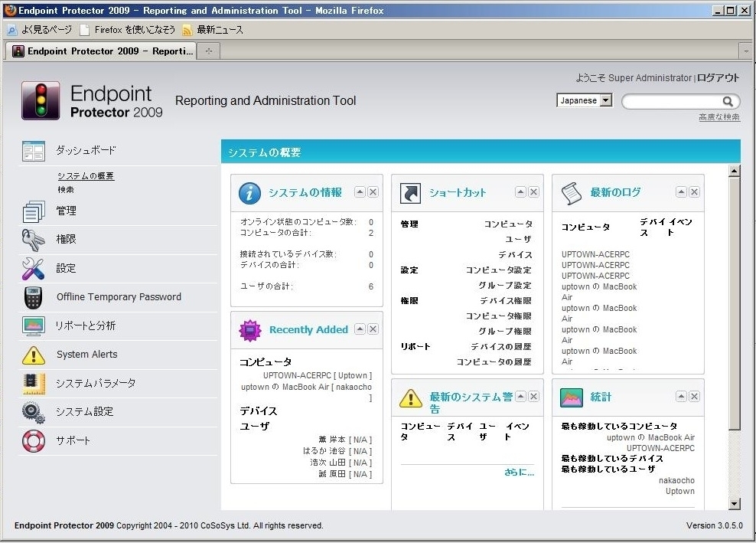The height and width of the screenshot is (543, 756).
Task: Click the システム設定 gears icon
Action: [x=33, y=412]
